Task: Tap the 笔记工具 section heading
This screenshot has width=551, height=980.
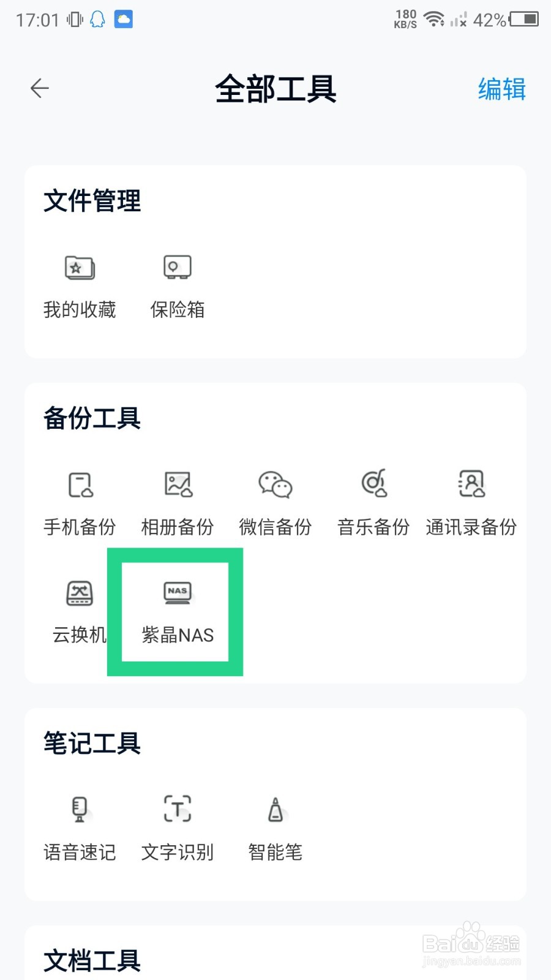Action: [92, 743]
